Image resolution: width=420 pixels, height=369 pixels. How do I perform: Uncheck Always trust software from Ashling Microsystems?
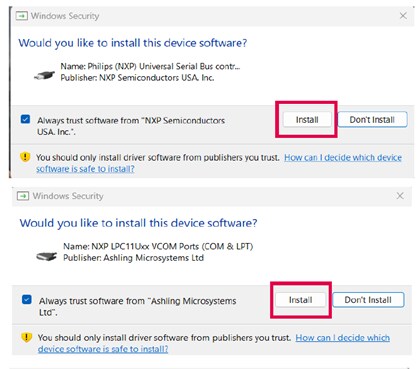click(27, 299)
